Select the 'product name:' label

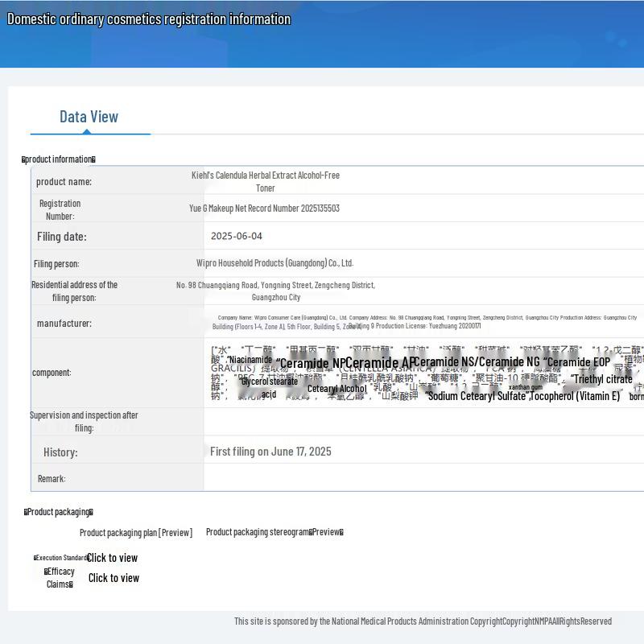(x=64, y=182)
